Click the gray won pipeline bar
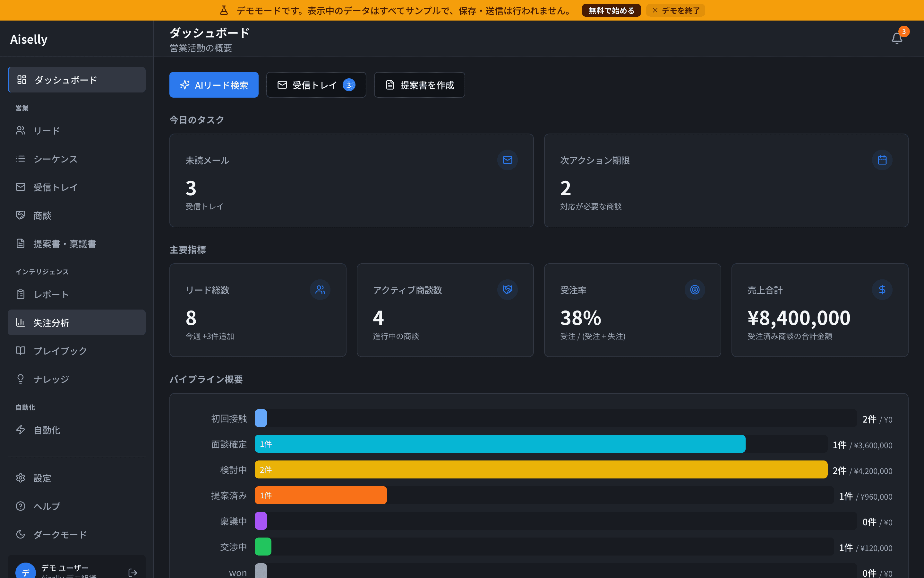This screenshot has width=924, height=578. click(261, 571)
